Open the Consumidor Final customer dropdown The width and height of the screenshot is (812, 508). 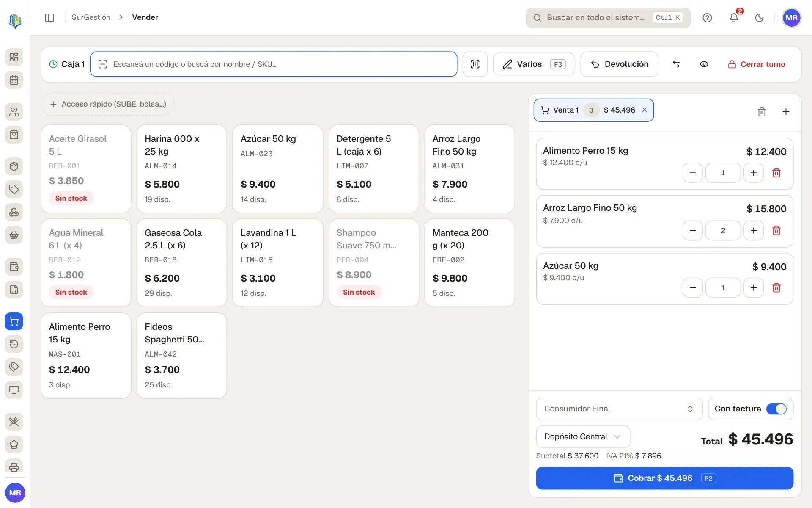click(x=619, y=409)
